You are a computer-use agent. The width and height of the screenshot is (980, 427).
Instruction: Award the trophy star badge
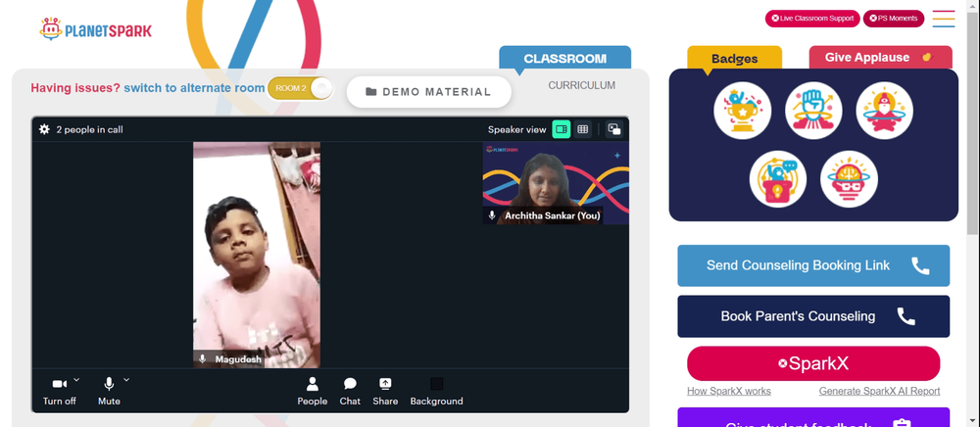click(743, 111)
